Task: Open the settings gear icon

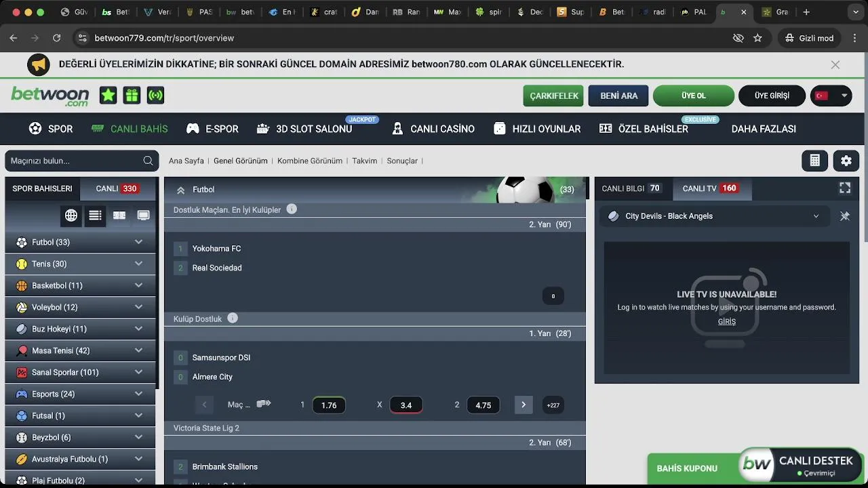Action: pos(846,161)
